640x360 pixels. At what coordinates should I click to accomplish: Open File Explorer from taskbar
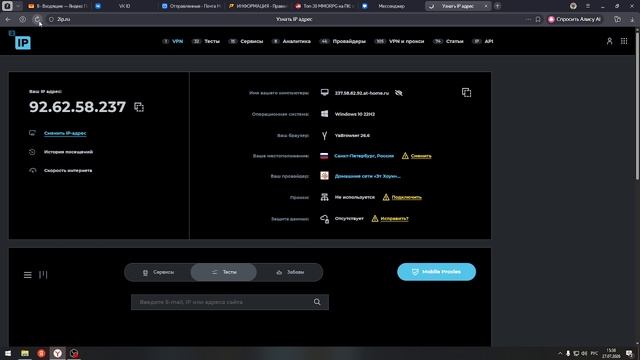pos(25,353)
